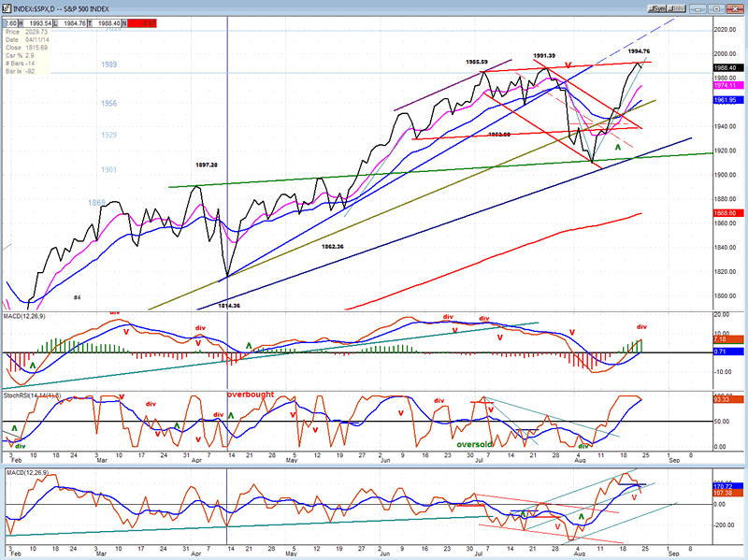
Task: Click the Trade quote field 1988.40
Action: [104, 22]
